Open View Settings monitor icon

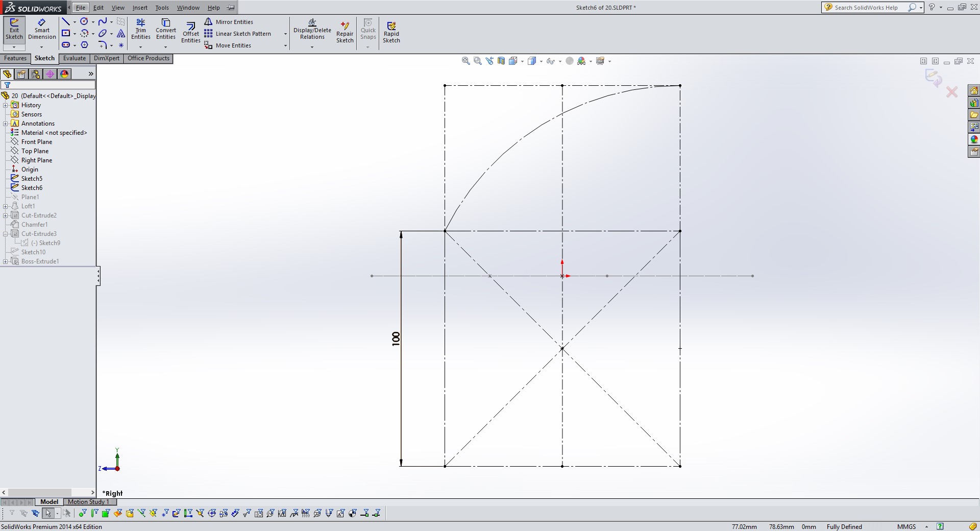[600, 61]
